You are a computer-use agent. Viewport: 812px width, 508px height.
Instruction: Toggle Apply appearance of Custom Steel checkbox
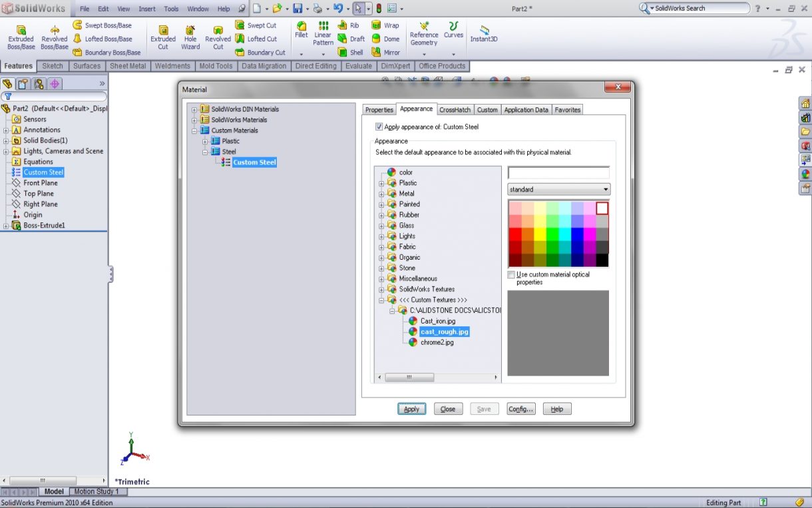click(x=379, y=127)
